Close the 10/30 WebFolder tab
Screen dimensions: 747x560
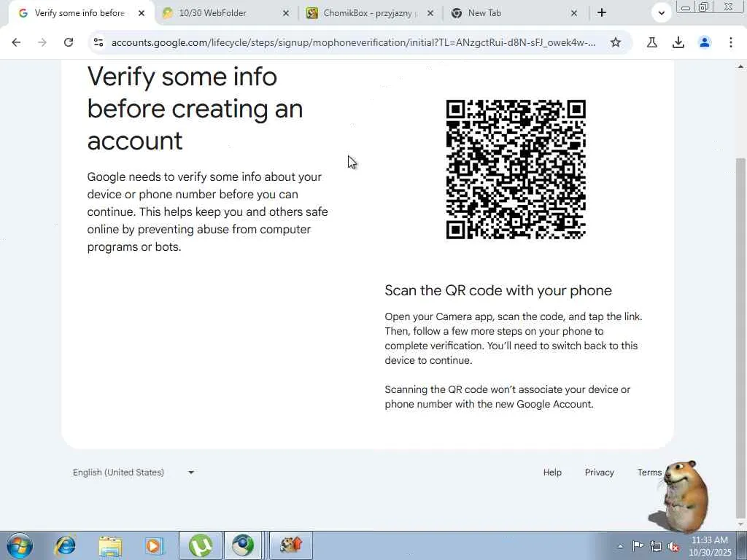click(286, 13)
